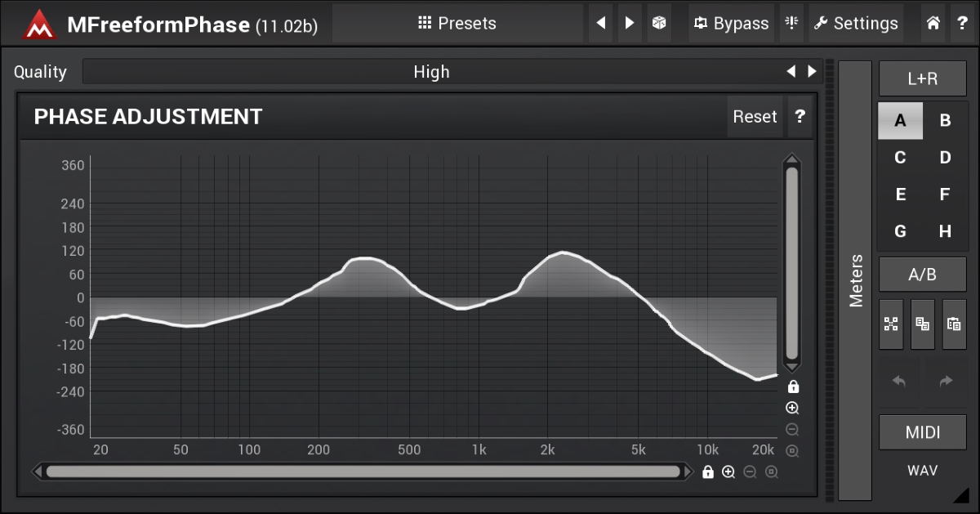The width and height of the screenshot is (980, 514).
Task: Toggle the Bypass button
Action: click(732, 23)
